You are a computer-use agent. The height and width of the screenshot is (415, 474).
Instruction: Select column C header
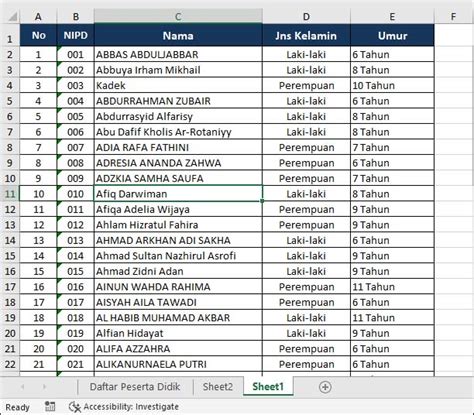(178, 16)
